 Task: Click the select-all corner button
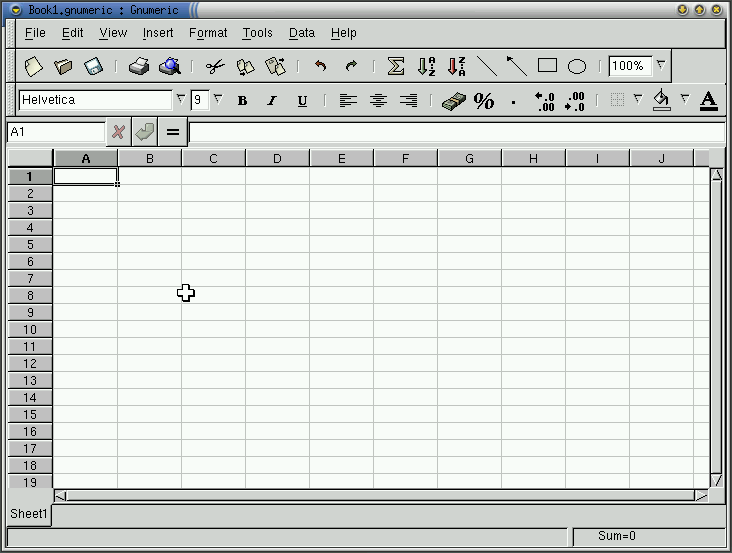(30, 158)
